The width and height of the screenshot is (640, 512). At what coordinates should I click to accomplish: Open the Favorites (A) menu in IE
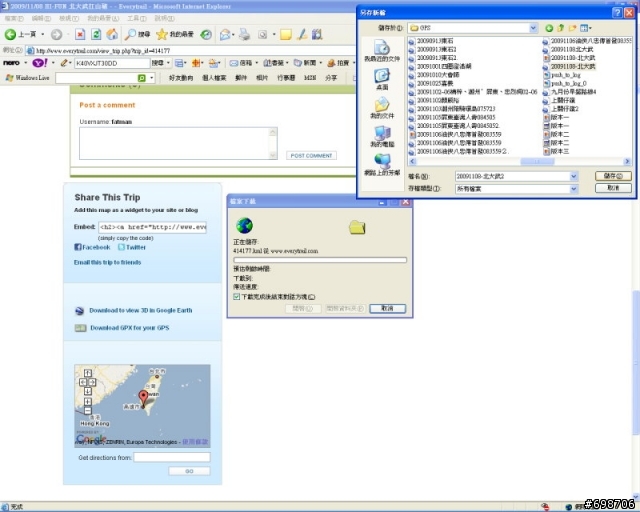tap(103, 18)
